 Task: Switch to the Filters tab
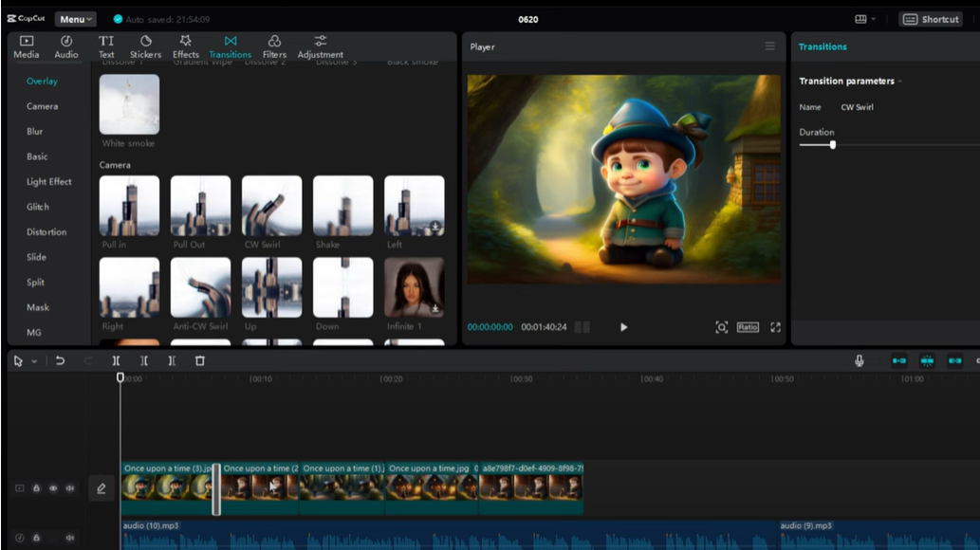point(274,47)
